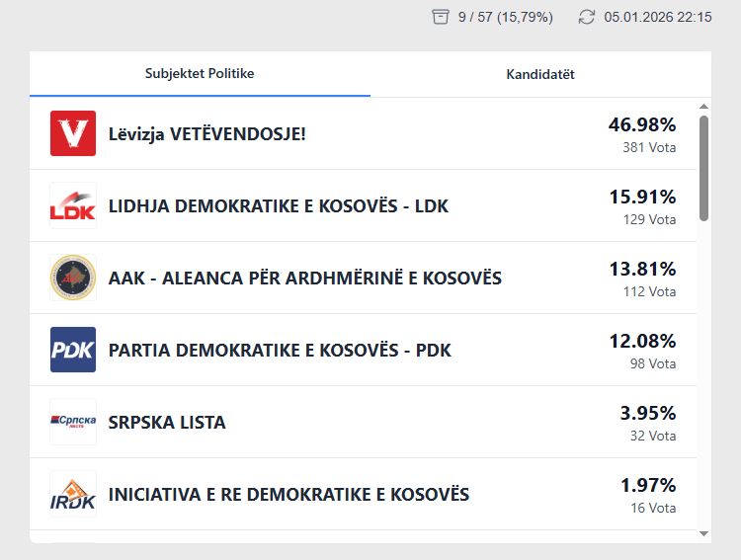Click the round AAK party emblem
741x560 pixels.
point(73,278)
